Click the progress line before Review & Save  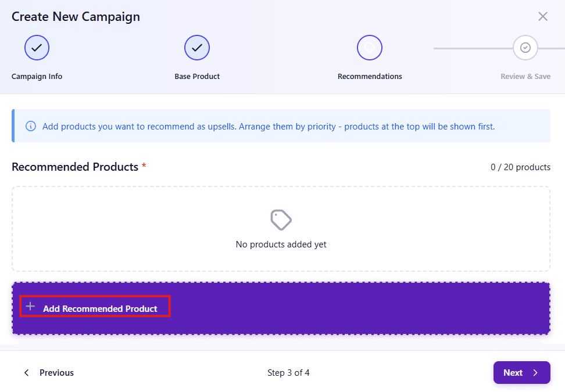[x=472, y=48]
